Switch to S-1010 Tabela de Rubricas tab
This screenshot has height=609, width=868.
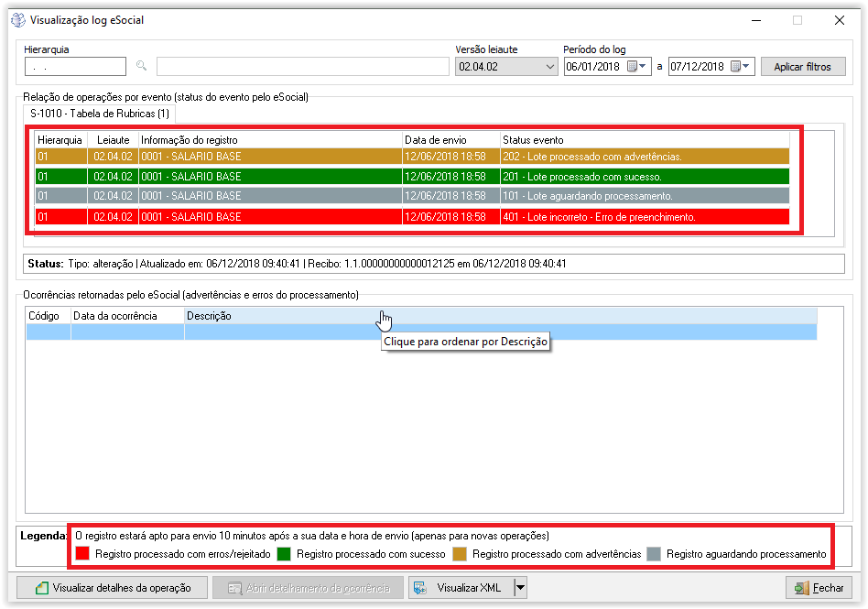click(99, 114)
